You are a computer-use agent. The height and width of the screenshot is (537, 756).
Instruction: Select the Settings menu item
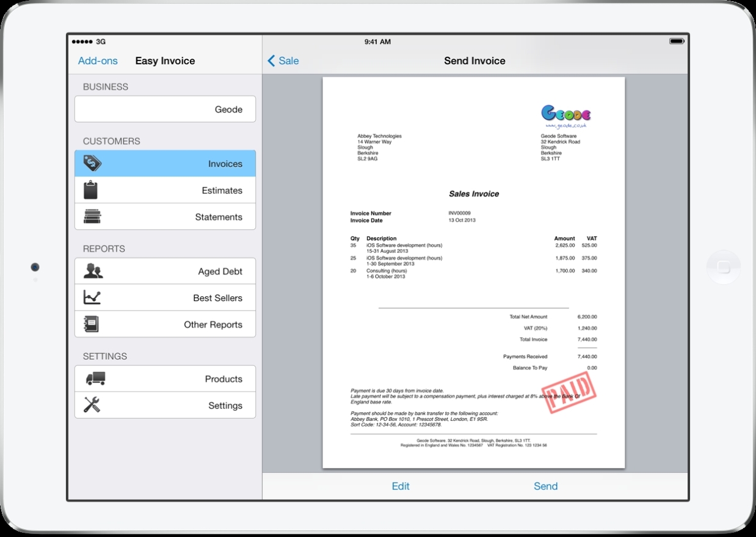pyautogui.click(x=165, y=405)
